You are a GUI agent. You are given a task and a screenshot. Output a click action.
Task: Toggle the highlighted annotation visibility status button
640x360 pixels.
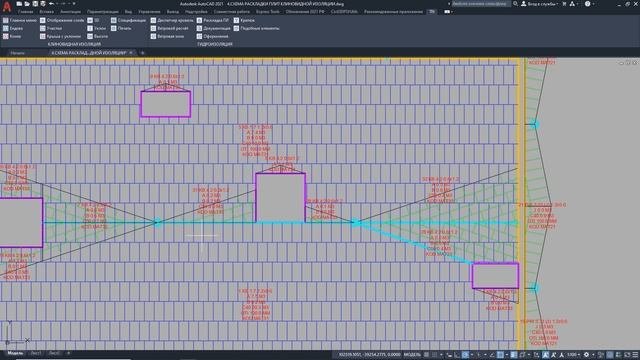click(546, 355)
